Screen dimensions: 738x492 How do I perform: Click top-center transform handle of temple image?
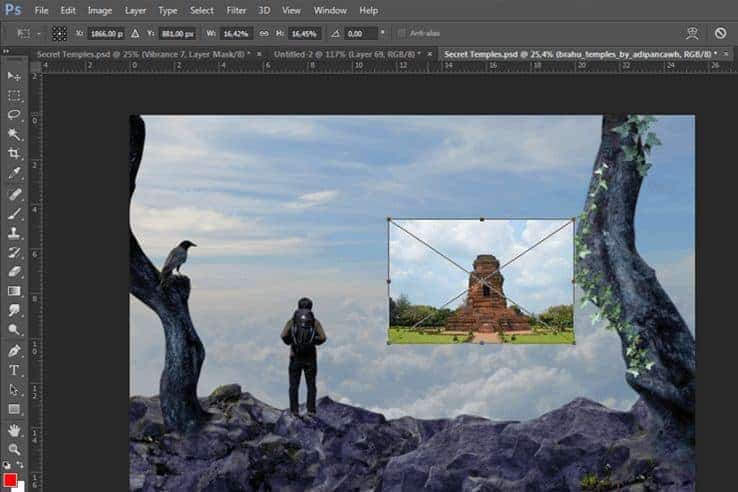(481, 219)
